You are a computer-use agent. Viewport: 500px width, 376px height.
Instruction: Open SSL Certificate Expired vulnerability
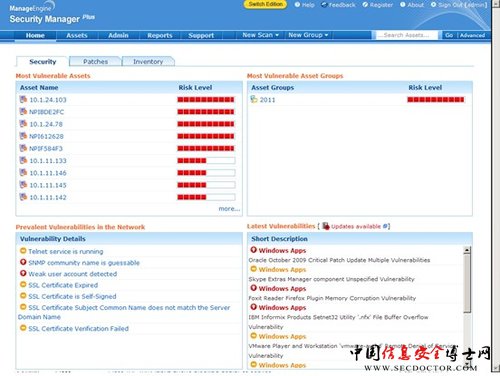pos(63,285)
